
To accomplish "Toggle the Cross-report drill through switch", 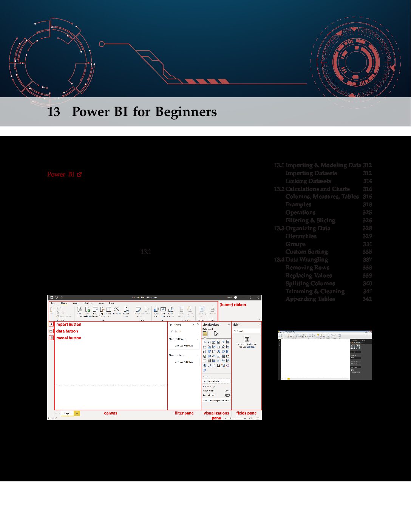I will click(227, 391).
